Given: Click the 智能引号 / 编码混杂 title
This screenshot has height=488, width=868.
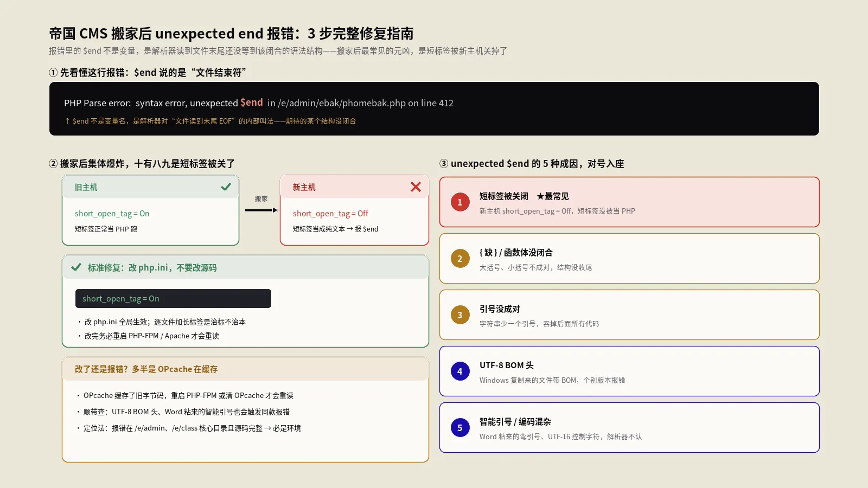Looking at the screenshot, I should click(x=515, y=422).
